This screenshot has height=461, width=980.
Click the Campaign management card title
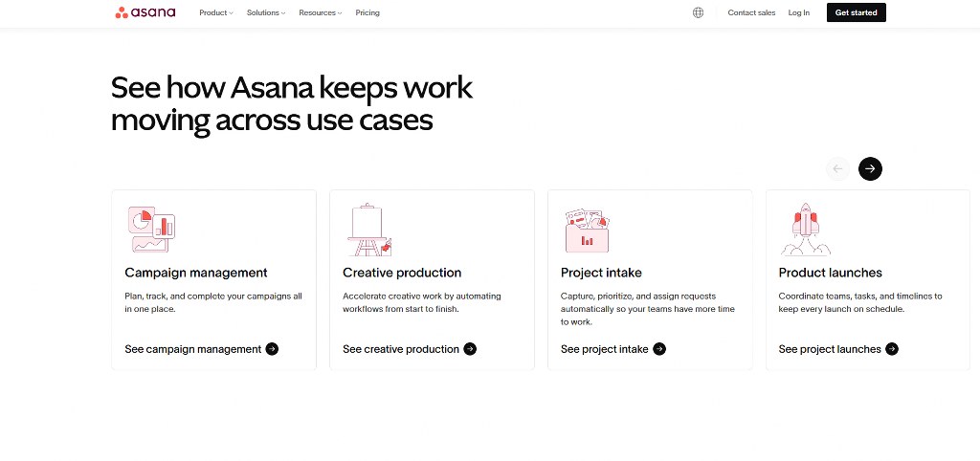195,273
